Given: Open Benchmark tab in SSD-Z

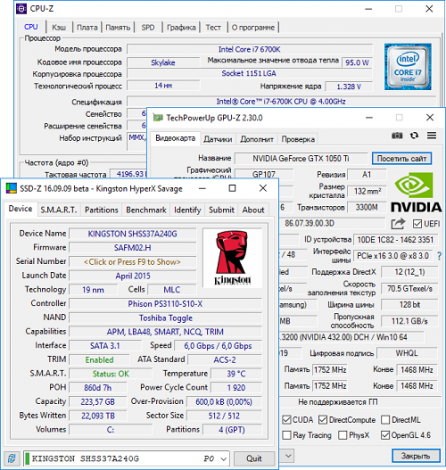Looking at the screenshot, I should tap(146, 210).
